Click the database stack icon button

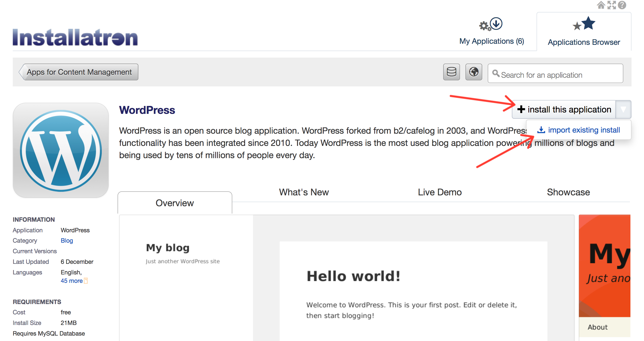452,72
